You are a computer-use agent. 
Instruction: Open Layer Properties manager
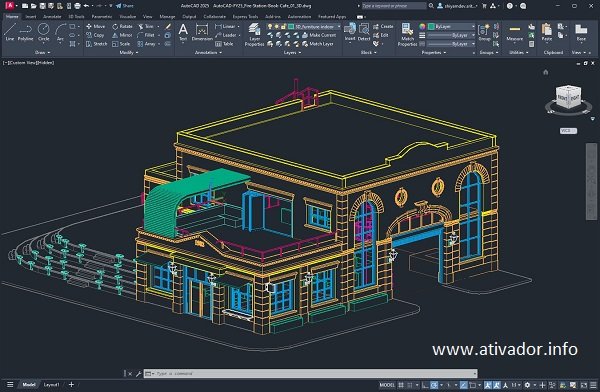(254, 34)
